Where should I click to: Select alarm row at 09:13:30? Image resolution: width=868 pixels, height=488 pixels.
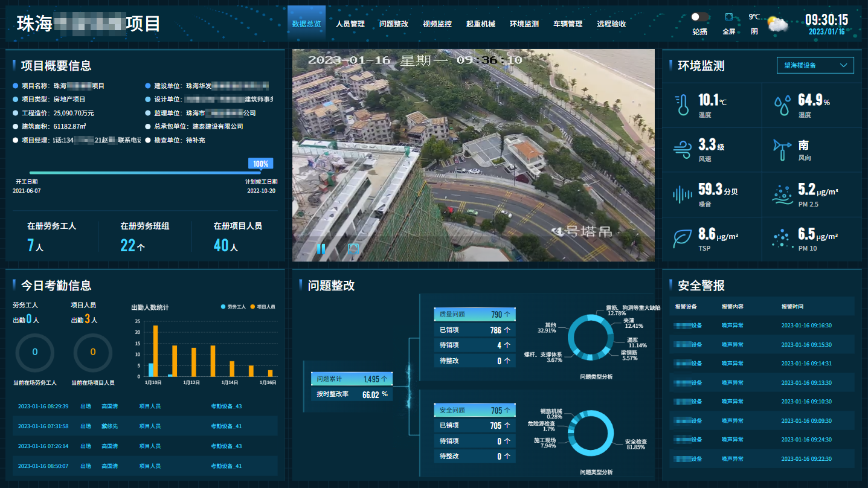[x=762, y=382]
